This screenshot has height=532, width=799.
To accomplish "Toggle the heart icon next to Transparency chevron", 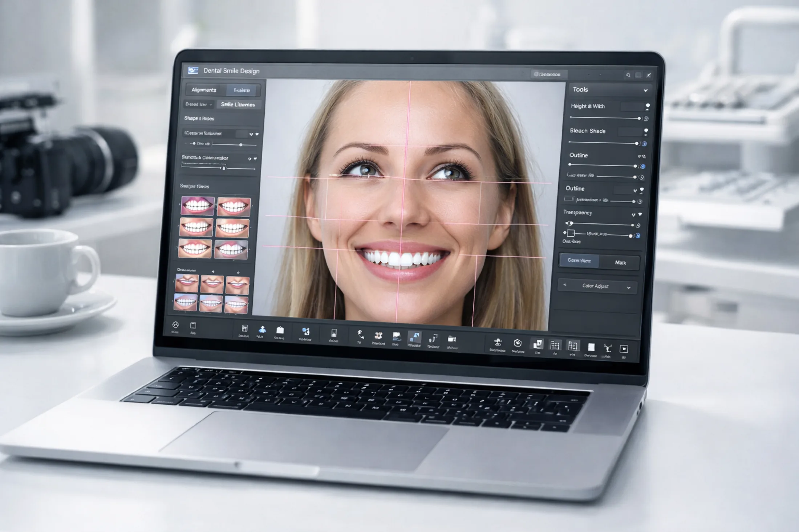I will click(x=640, y=214).
